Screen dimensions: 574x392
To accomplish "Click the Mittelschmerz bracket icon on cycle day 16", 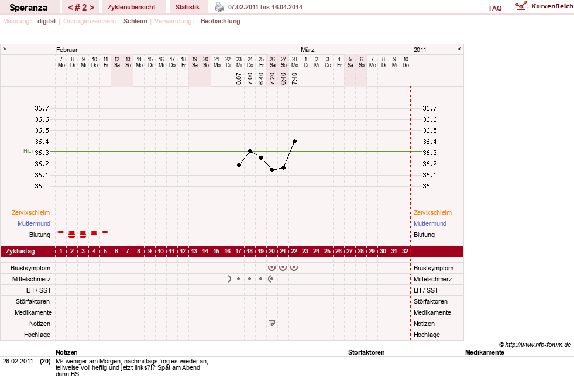I will [x=229, y=279].
